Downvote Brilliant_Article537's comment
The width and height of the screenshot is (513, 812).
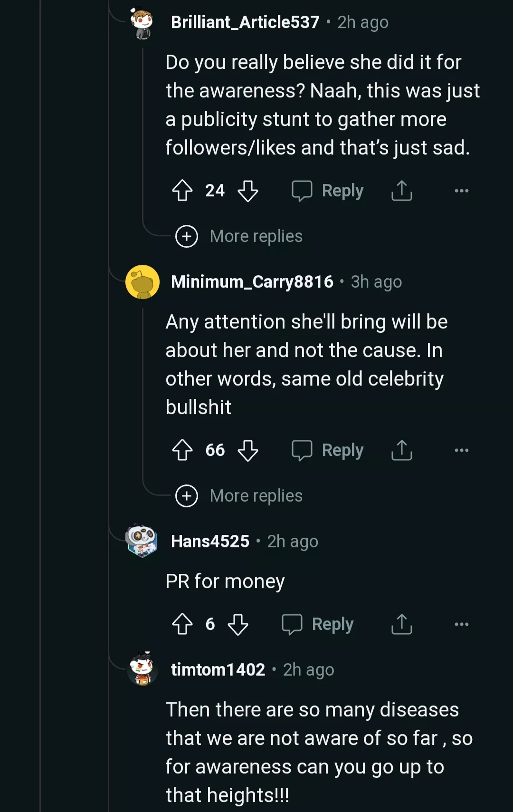[248, 191]
